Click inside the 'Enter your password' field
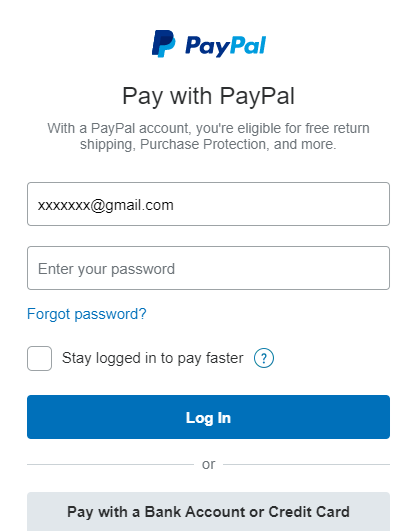The image size is (401, 531). (208, 268)
